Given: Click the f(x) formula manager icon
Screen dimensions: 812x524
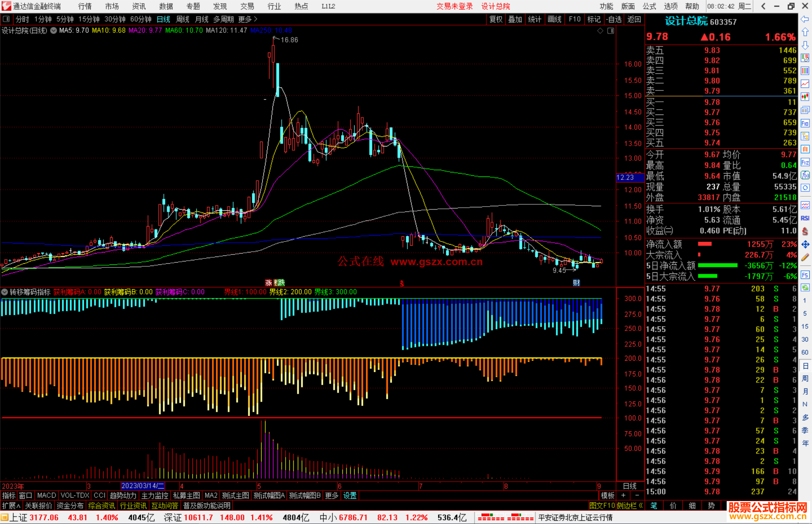Looking at the screenshot, I should 805,175.
